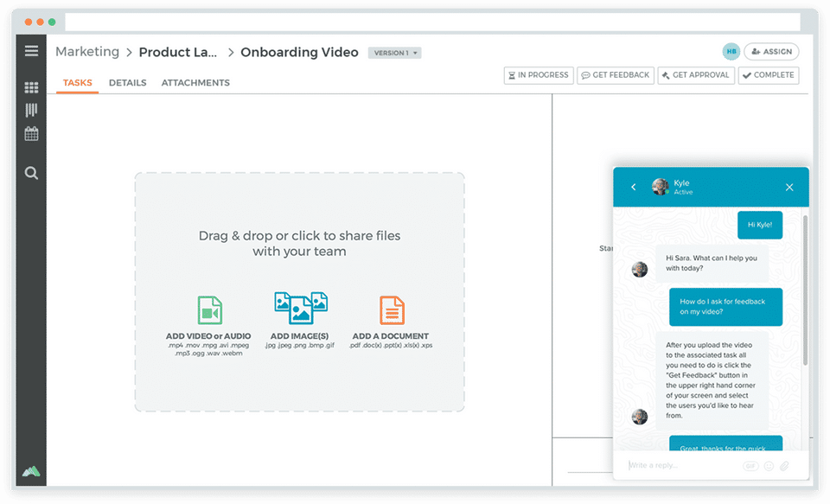Click the 'Hi Kyle!' chat message
The height and width of the screenshot is (504, 830).
click(x=760, y=225)
